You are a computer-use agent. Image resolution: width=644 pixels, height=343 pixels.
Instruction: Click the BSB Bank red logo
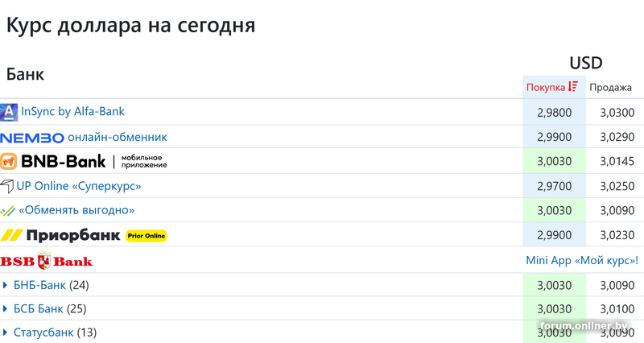coord(46,261)
